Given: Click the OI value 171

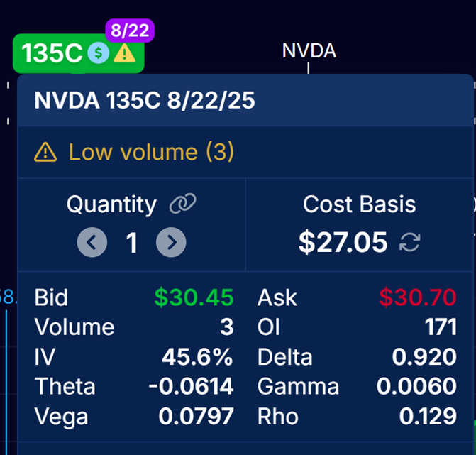Looking at the screenshot, I should pos(441,327).
